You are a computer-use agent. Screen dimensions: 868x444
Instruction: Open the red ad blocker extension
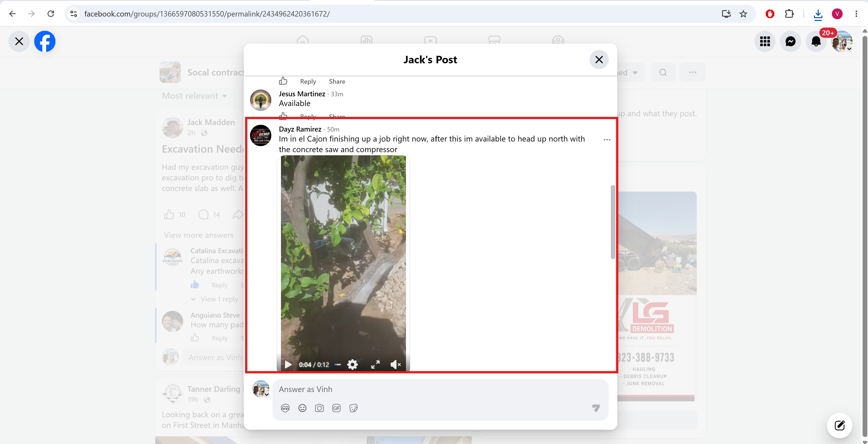770,14
